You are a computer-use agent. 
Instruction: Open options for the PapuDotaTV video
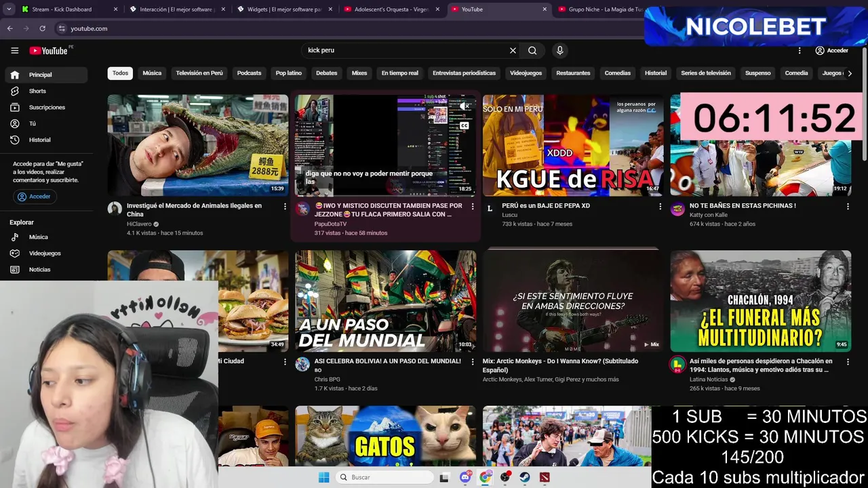tap(473, 207)
